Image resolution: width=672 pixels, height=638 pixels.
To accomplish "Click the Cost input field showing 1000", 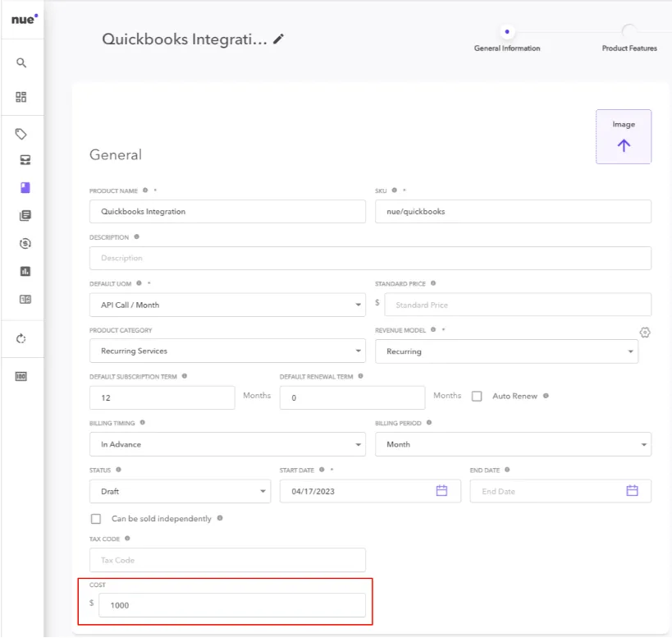I will click(232, 605).
